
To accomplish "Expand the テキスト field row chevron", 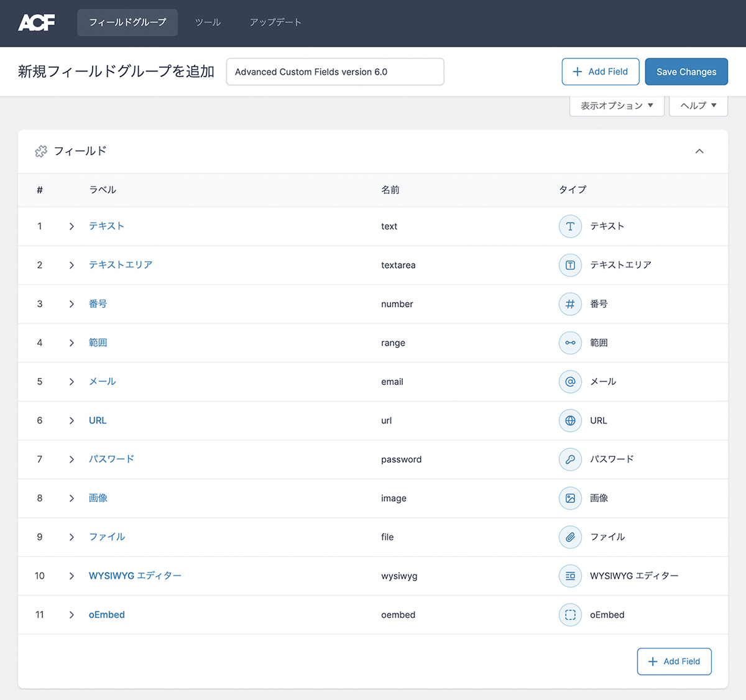I will coord(71,226).
